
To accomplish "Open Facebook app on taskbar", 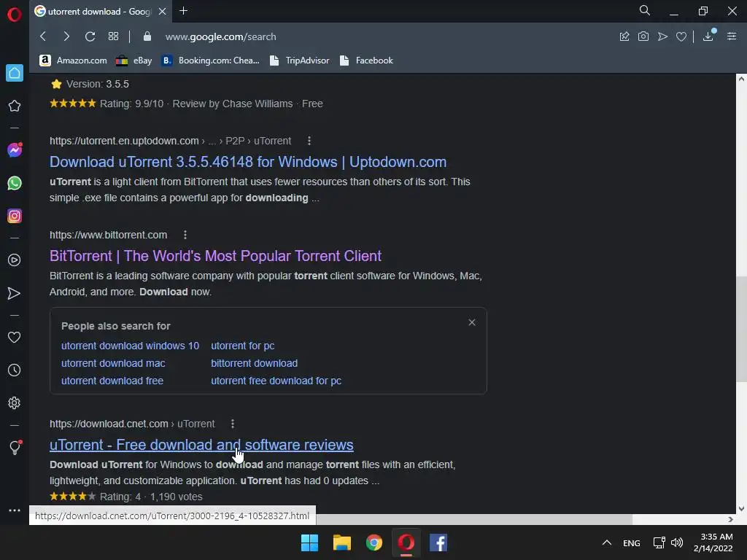I will [x=438, y=542].
